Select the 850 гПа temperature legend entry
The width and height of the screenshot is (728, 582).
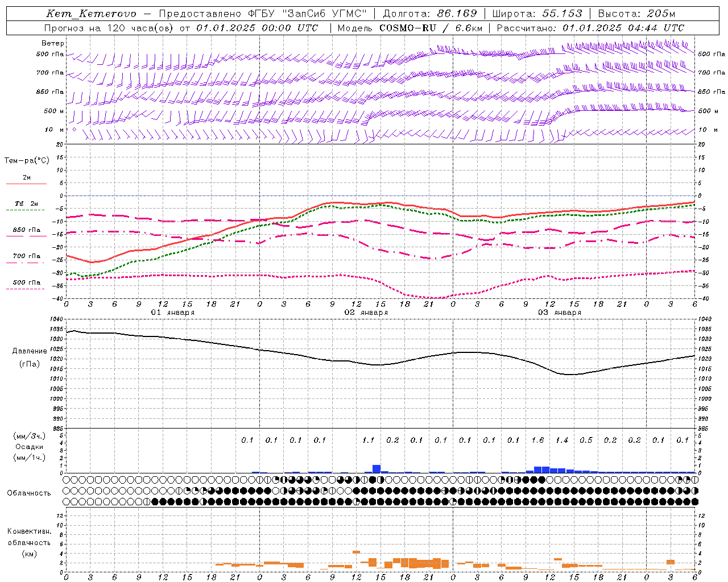pyautogui.click(x=26, y=232)
